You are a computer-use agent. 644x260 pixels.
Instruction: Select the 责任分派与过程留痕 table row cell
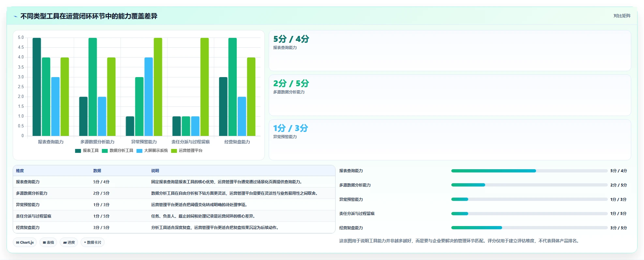34,216
